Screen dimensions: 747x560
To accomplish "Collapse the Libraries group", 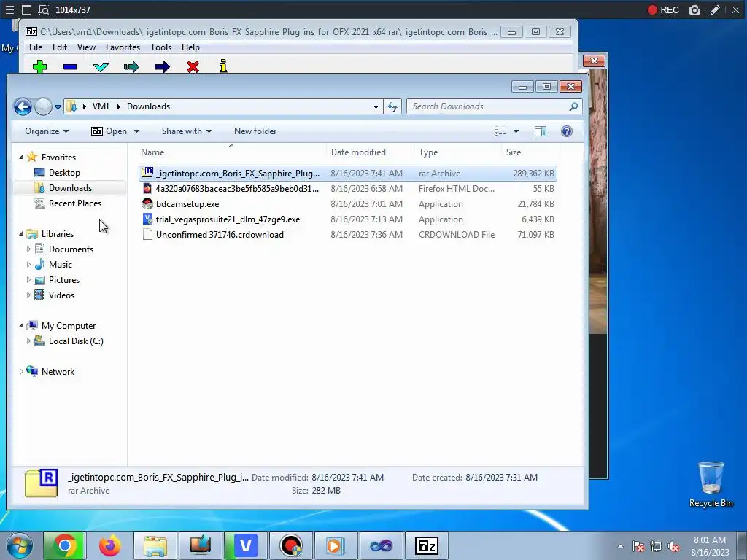I will (x=21, y=234).
